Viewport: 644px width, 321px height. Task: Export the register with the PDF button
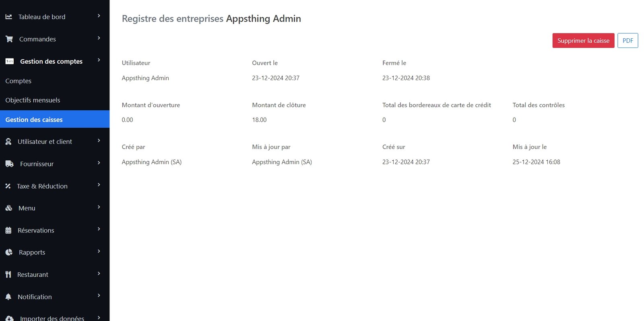click(x=627, y=41)
